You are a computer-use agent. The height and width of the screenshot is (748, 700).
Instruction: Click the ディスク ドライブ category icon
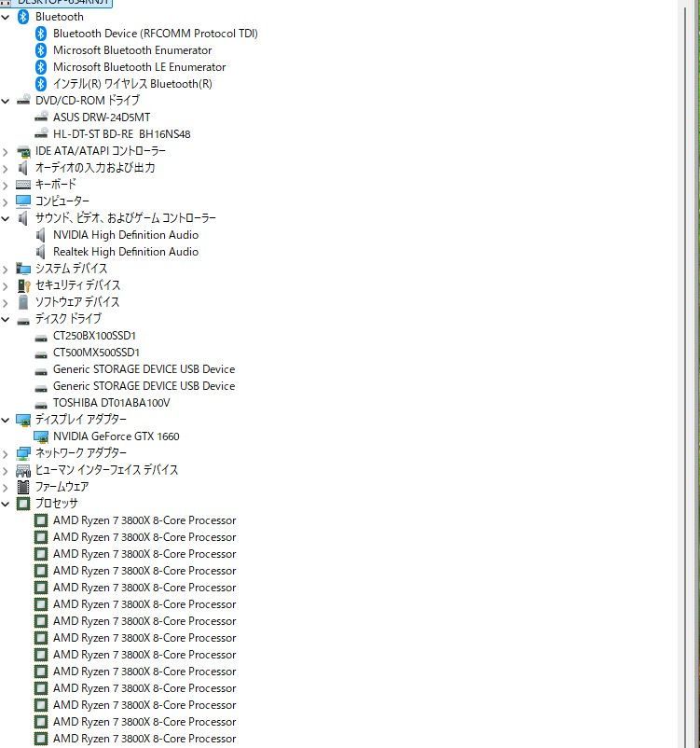23,322
